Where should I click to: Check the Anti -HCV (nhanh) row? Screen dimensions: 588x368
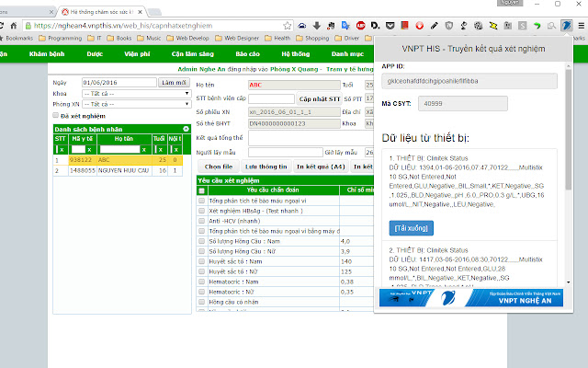pyautogui.click(x=202, y=221)
